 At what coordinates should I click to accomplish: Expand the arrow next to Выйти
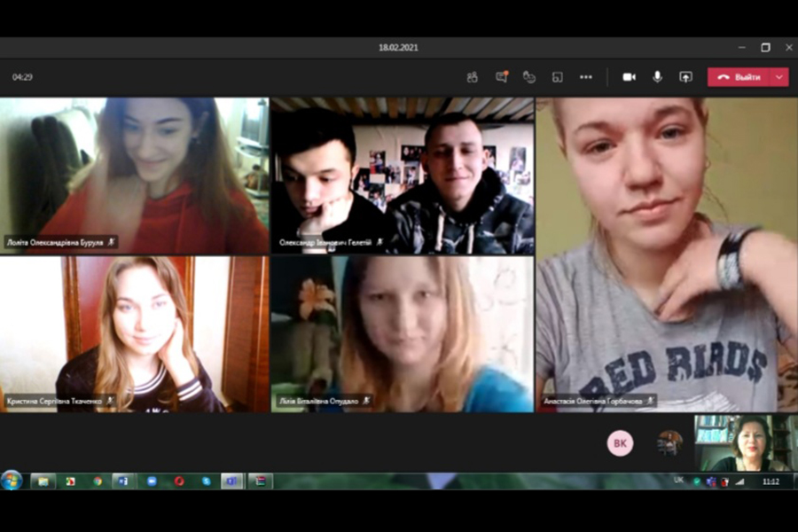click(x=779, y=77)
